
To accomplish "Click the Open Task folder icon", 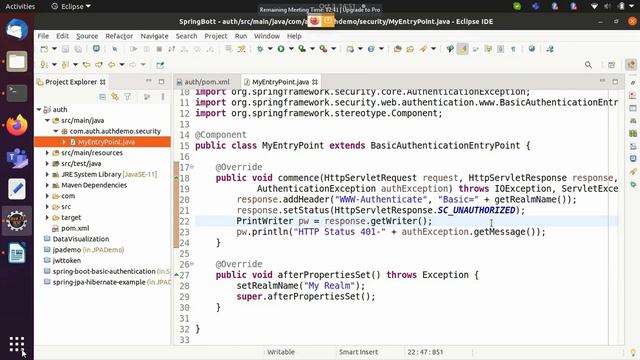I will tap(410, 49).
